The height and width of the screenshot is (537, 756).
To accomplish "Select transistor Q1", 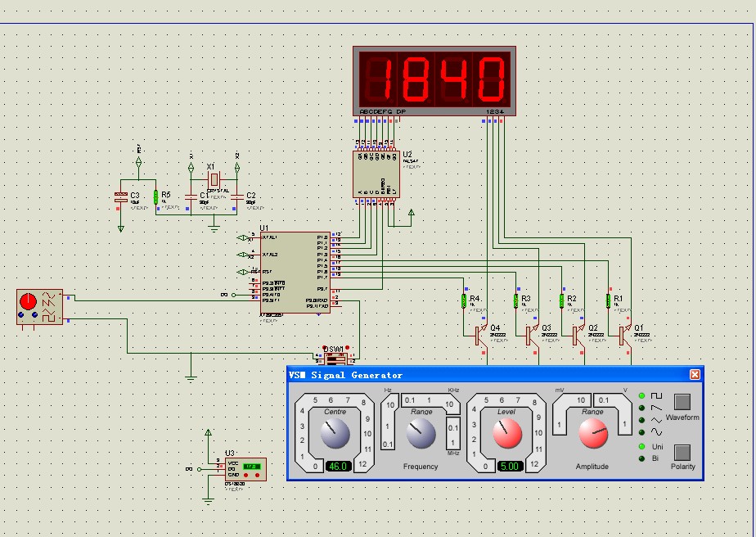I will coord(627,334).
